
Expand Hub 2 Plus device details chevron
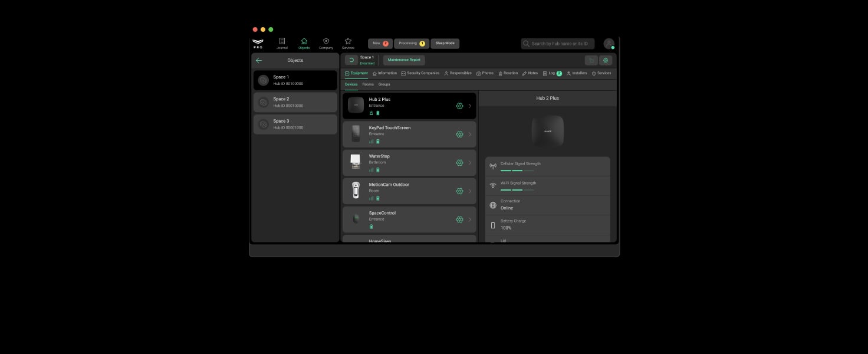point(470,106)
